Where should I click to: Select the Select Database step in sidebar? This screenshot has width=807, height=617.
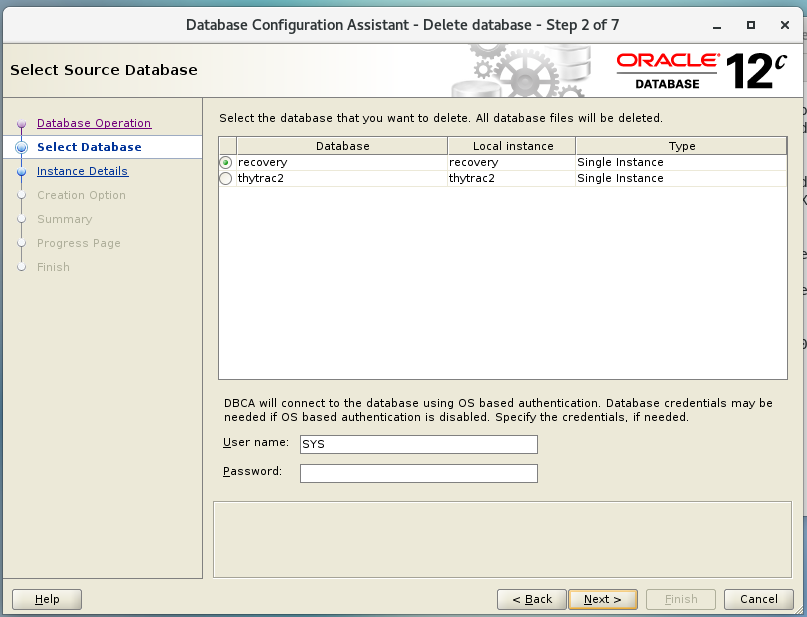click(x=89, y=147)
